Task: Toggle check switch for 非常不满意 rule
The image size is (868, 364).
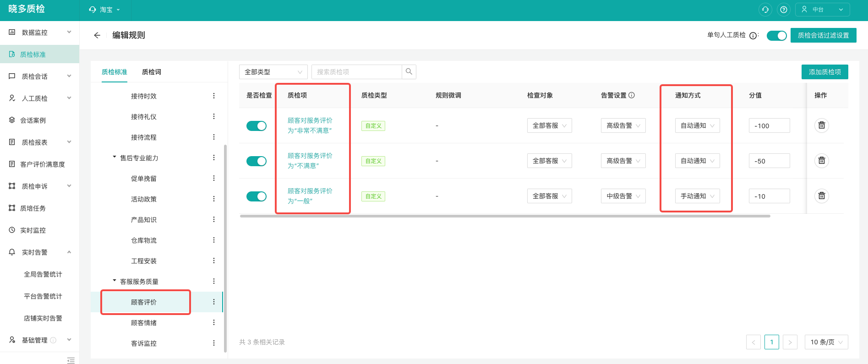Action: tap(257, 126)
